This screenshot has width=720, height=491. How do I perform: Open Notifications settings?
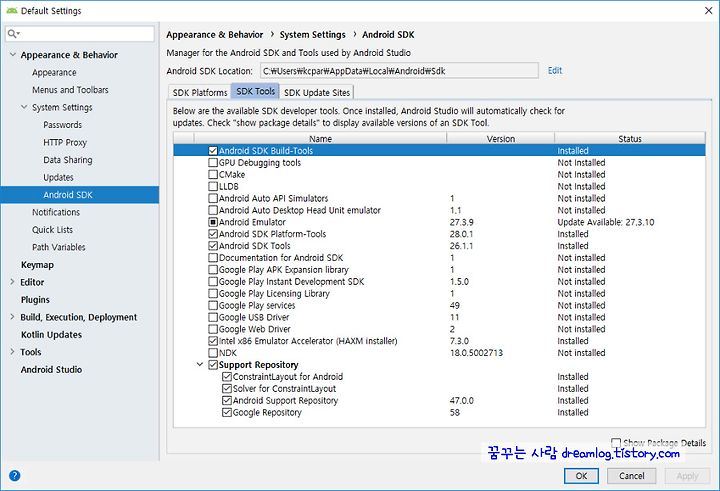pyautogui.click(x=56, y=212)
